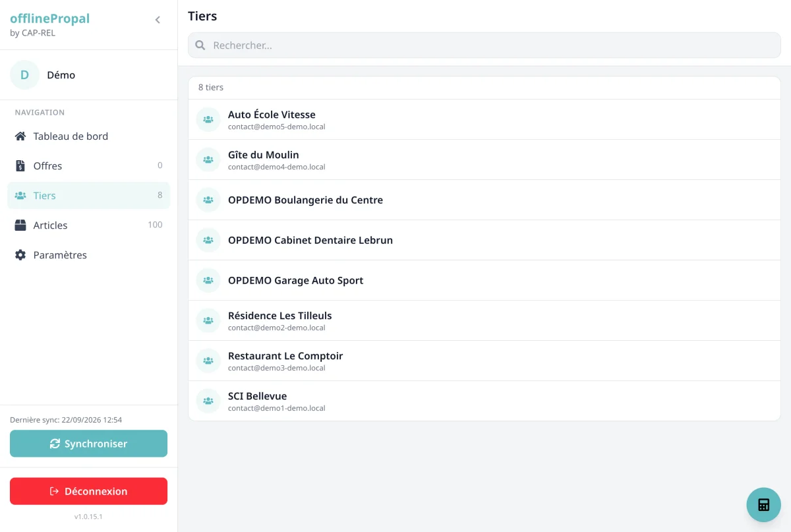This screenshot has width=791, height=532.
Task: Open the Gîte du Moulin entry
Action: pos(484,160)
